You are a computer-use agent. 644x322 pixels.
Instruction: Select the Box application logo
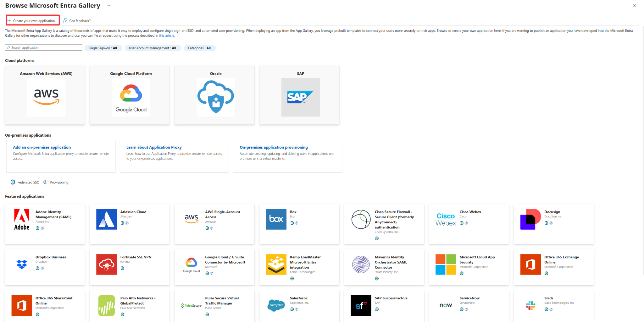(x=276, y=219)
